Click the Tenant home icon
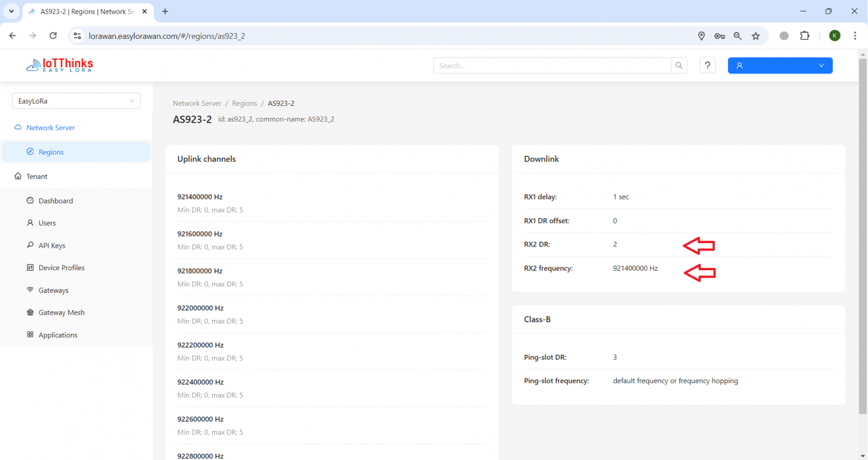The width and height of the screenshot is (868, 460). (19, 176)
